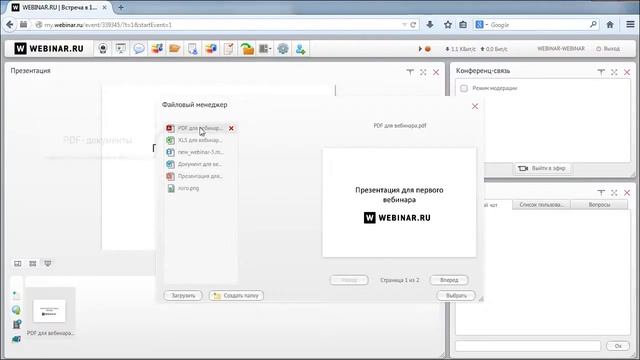This screenshot has width=640, height=360.
Task: Delete PDF file with red X
Action: coord(231,128)
